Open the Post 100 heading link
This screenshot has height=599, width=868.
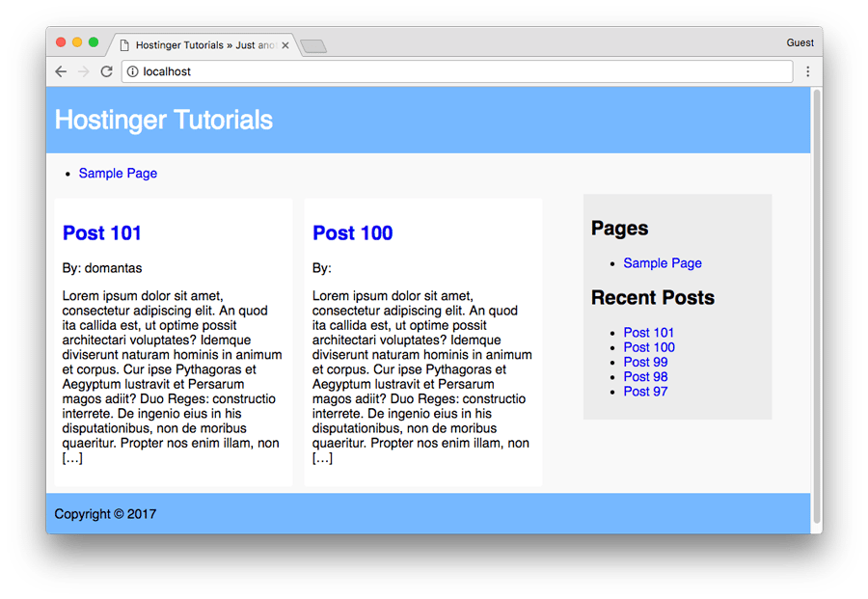click(x=353, y=233)
